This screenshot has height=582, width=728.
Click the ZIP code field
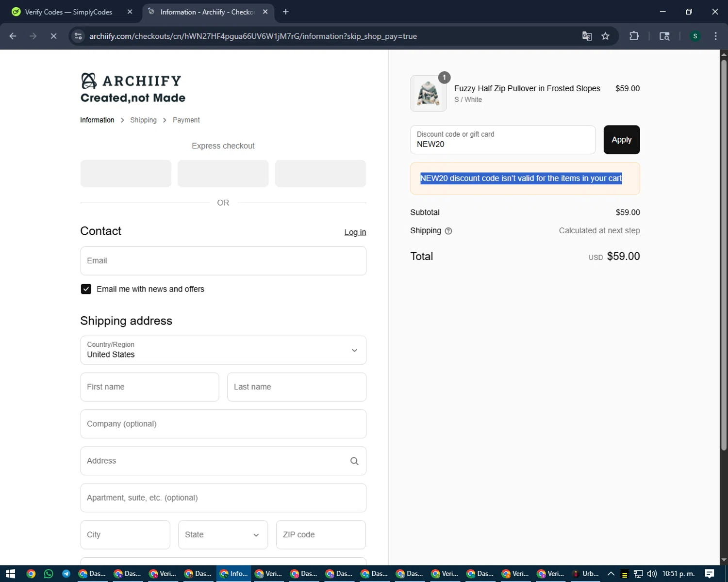321,534
